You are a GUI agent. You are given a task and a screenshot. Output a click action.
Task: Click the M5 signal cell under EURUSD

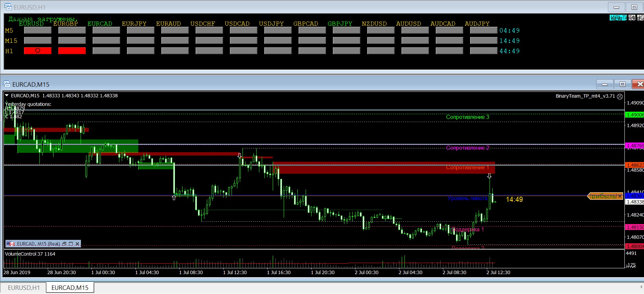[38, 30]
